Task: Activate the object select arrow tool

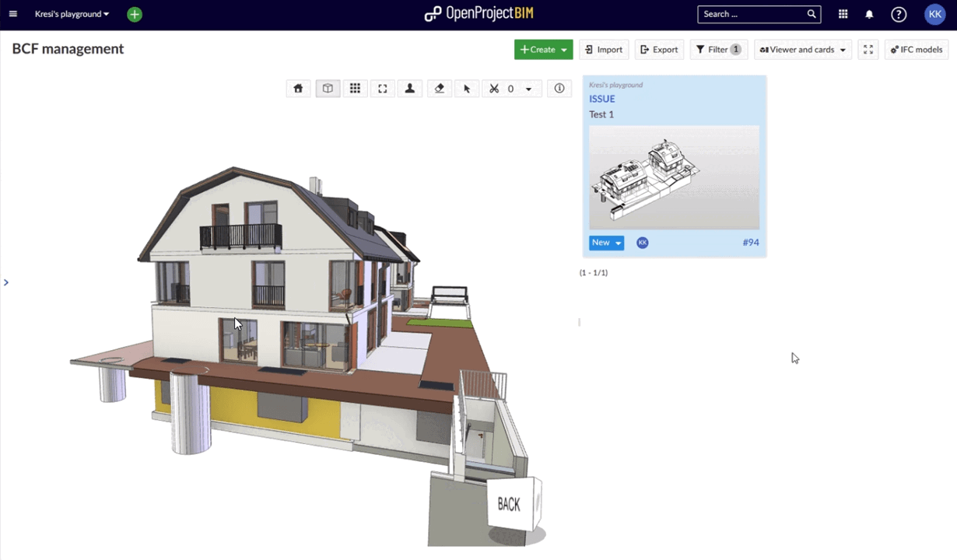Action: [x=466, y=88]
